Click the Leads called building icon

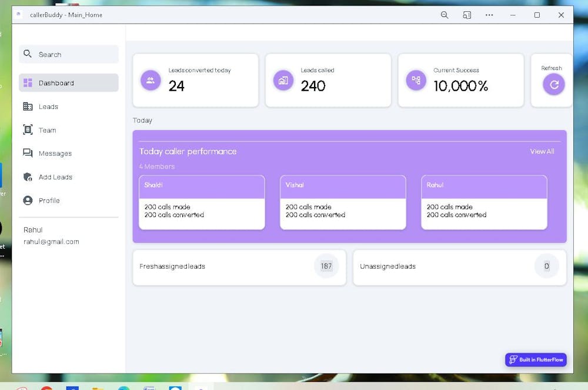[x=283, y=80]
